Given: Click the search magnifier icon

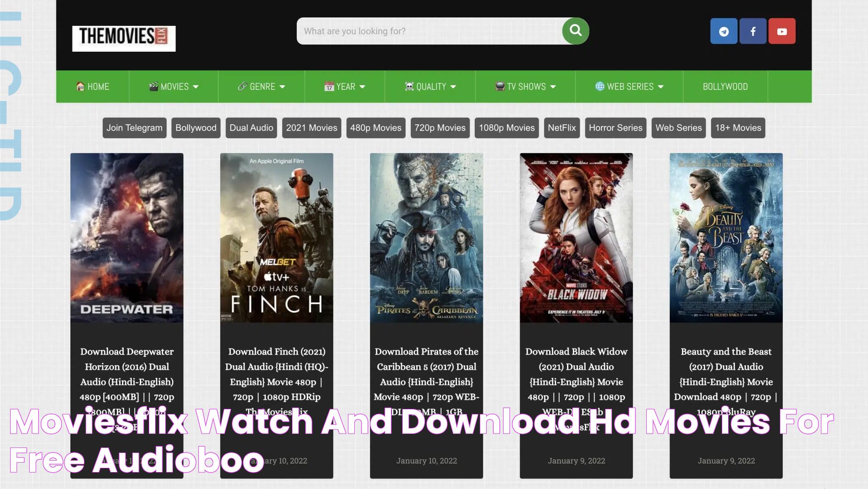Looking at the screenshot, I should [574, 31].
